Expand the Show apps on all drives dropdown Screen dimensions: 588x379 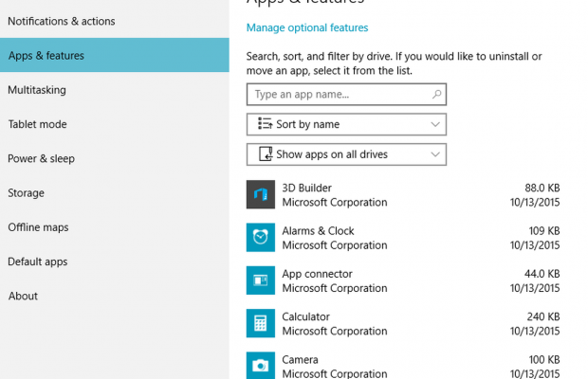(346, 153)
